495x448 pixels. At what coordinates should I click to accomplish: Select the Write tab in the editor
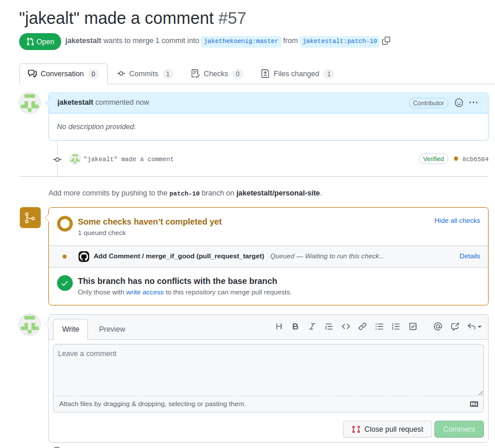click(x=70, y=329)
